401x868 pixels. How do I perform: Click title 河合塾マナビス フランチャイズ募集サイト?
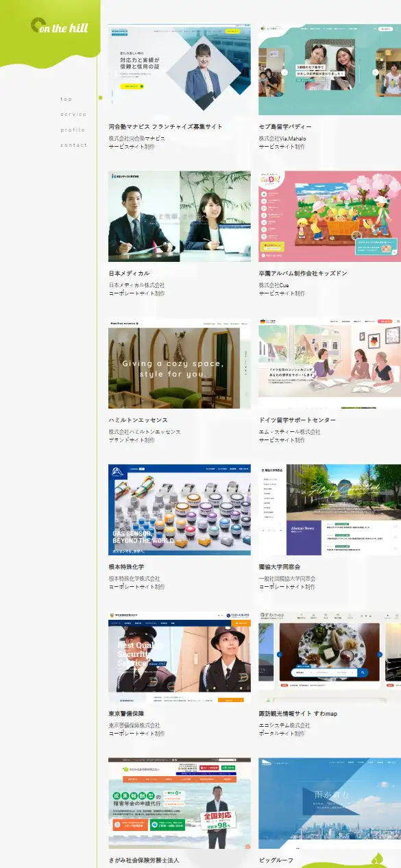pyautogui.click(x=165, y=127)
